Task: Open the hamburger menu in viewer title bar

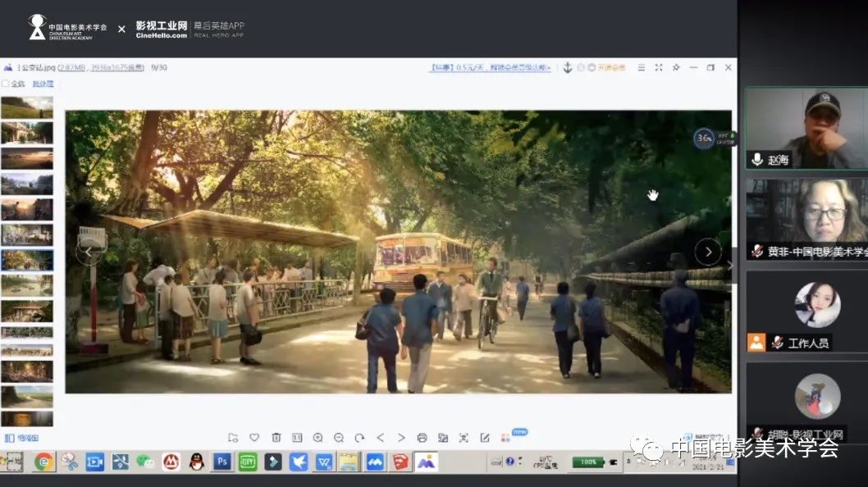Action: (x=642, y=67)
